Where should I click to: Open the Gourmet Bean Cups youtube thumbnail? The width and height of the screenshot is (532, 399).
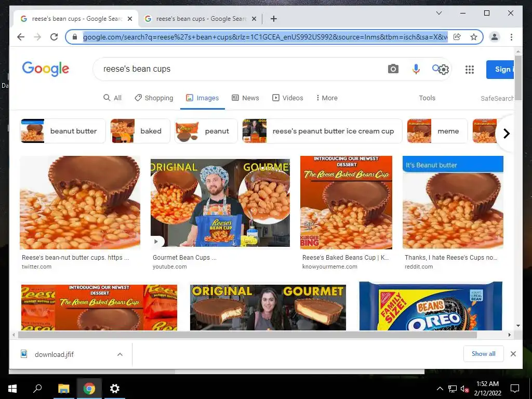(x=220, y=203)
